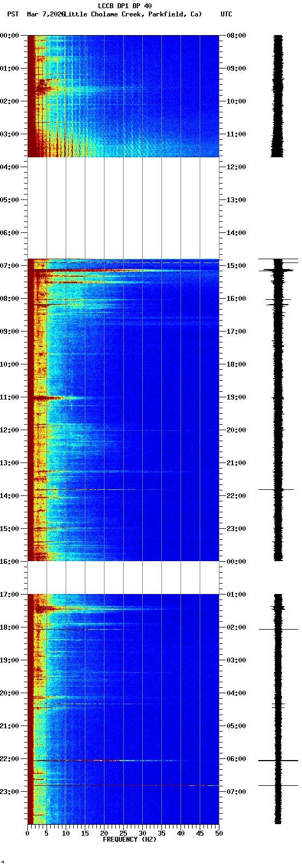
Task: Select the 30 Hz frequency tick label
Action: coord(142,833)
